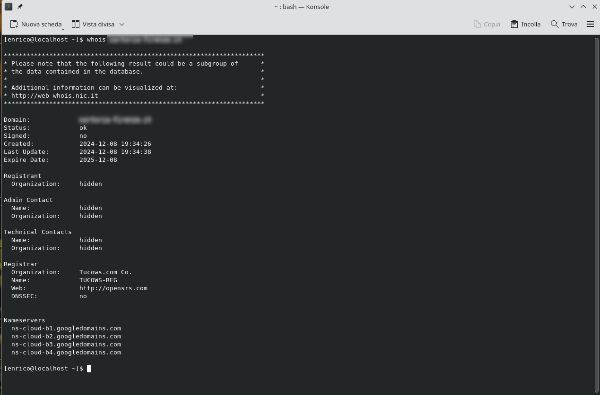
Task: Click the ns-cloud-b1.googledomains.com nameserver line
Action: (x=66, y=328)
